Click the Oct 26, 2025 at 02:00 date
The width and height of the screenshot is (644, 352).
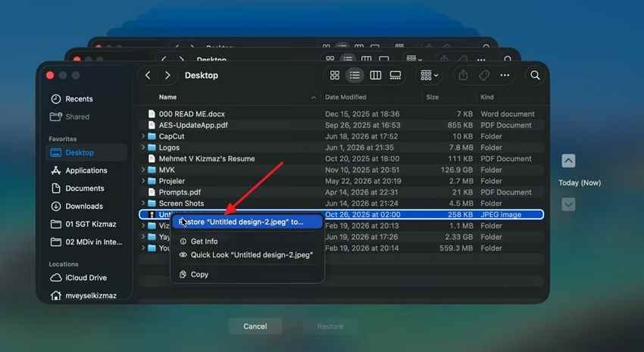pyautogui.click(x=363, y=214)
